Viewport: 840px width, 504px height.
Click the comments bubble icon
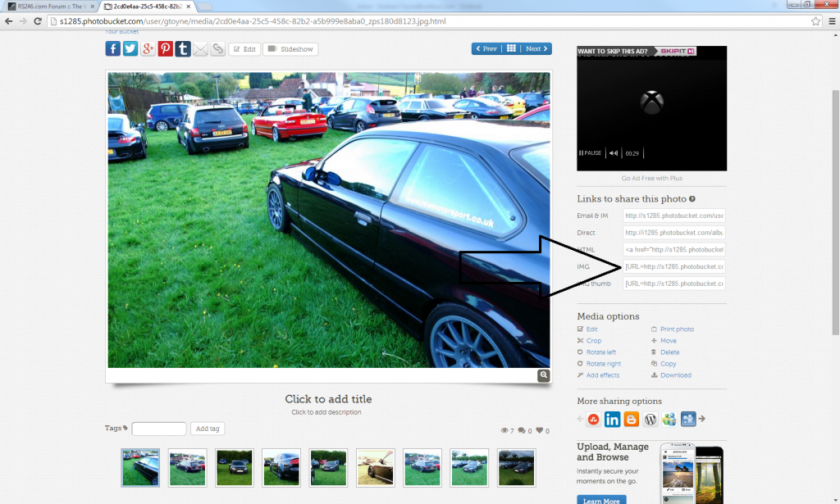tap(521, 430)
